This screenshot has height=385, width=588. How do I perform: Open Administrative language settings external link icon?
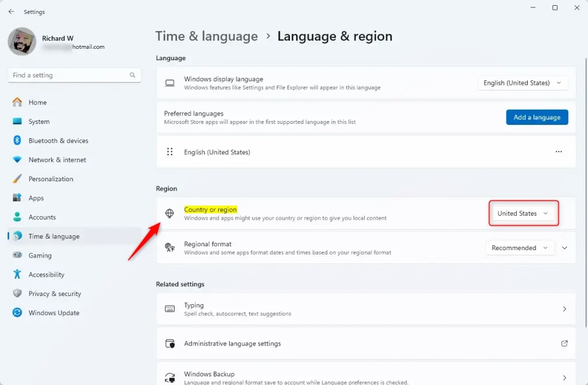pyautogui.click(x=564, y=344)
